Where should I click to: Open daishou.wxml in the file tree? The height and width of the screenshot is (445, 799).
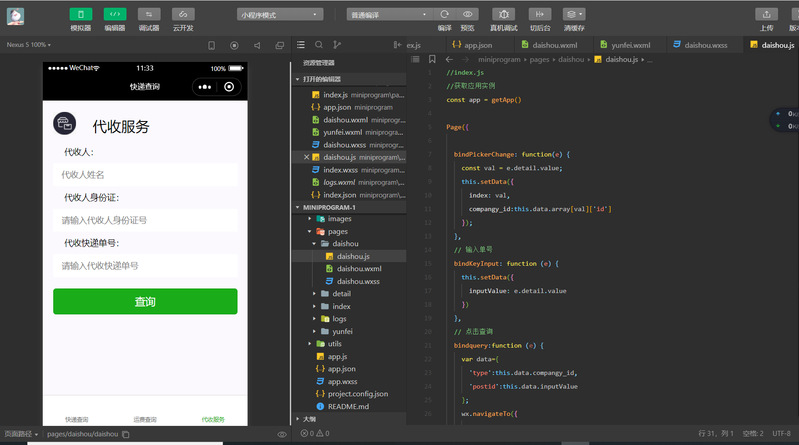(349, 269)
